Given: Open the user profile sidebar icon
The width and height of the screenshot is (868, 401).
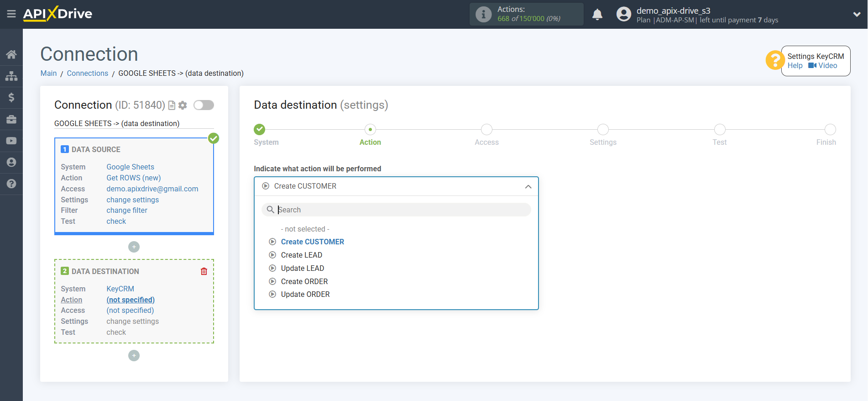Looking at the screenshot, I should (11, 162).
